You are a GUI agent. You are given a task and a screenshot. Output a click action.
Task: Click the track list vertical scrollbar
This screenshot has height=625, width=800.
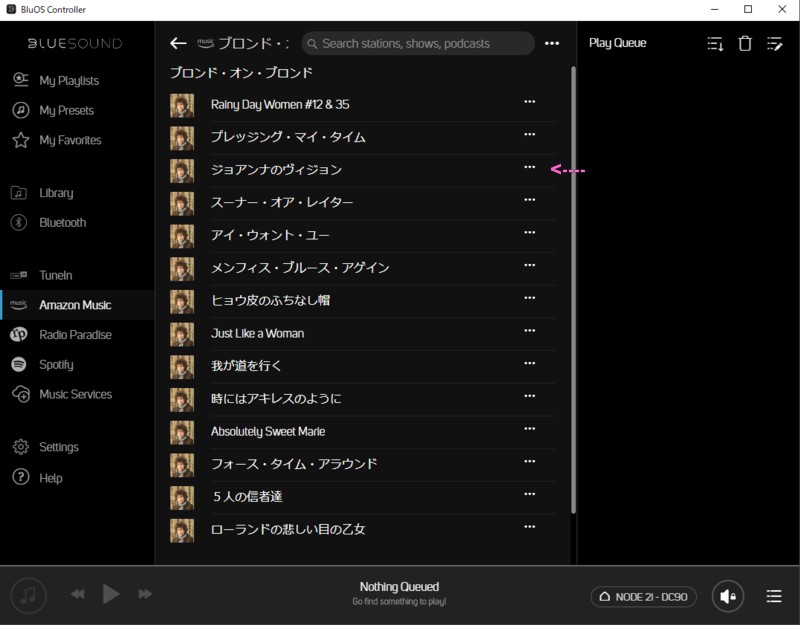573,289
